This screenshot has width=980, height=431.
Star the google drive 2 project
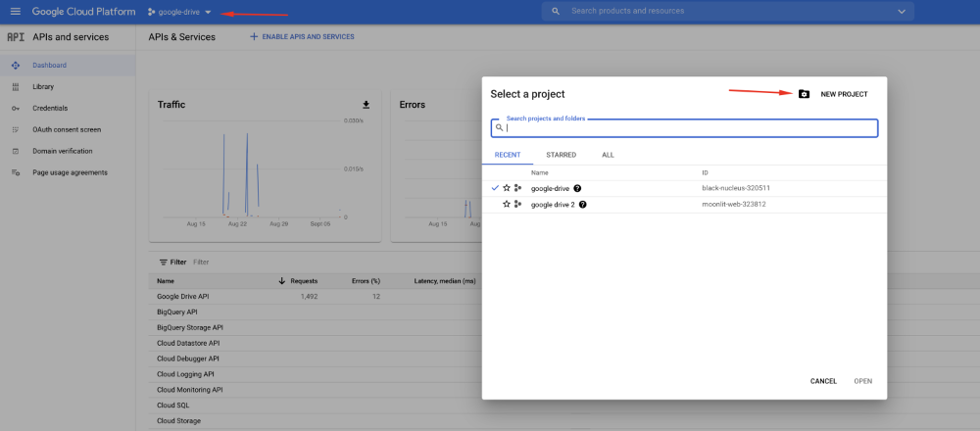point(507,205)
